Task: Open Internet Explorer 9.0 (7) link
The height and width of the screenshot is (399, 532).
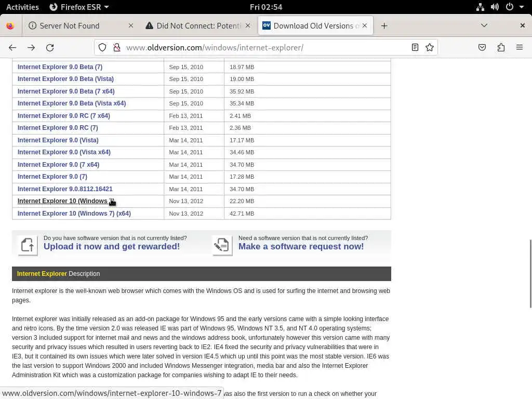Action: tap(52, 177)
